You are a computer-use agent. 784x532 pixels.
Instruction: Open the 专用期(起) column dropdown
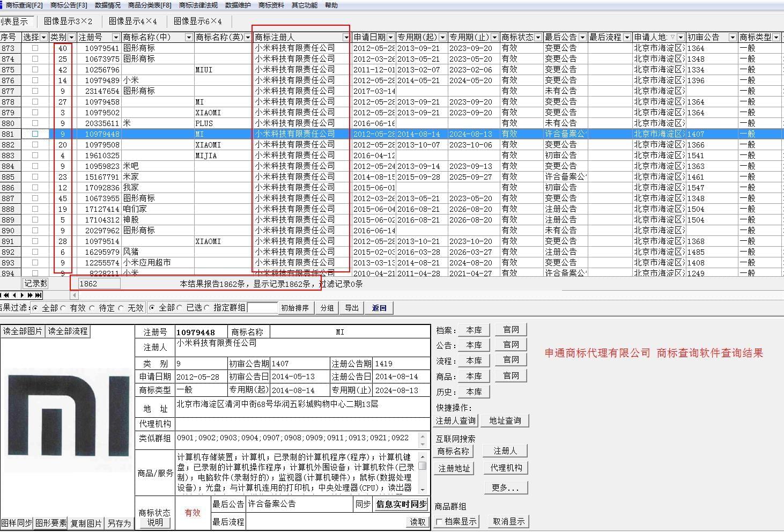[x=442, y=37]
